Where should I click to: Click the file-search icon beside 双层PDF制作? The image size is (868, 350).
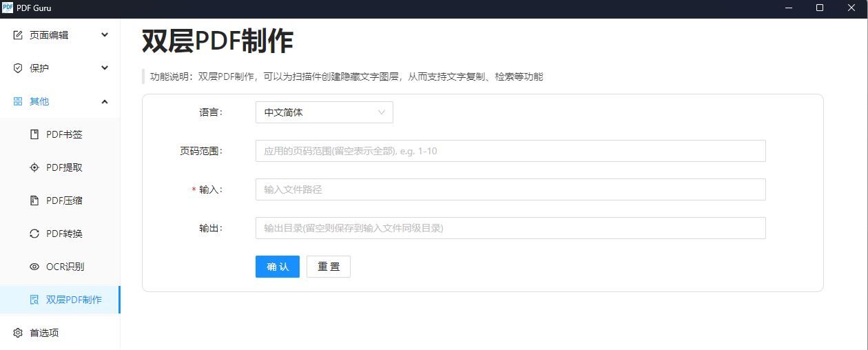(x=34, y=300)
